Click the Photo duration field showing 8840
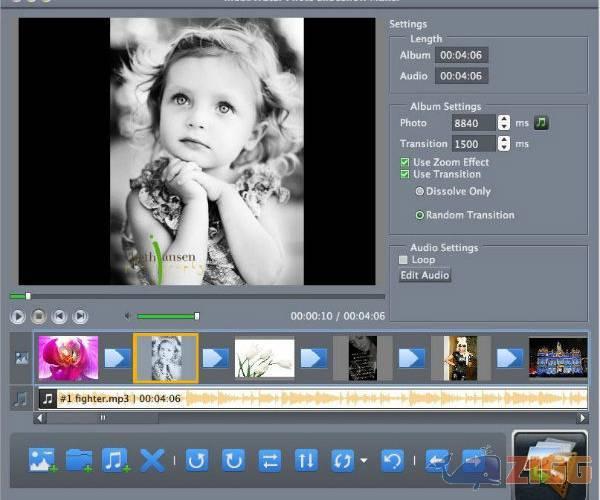 (474, 123)
